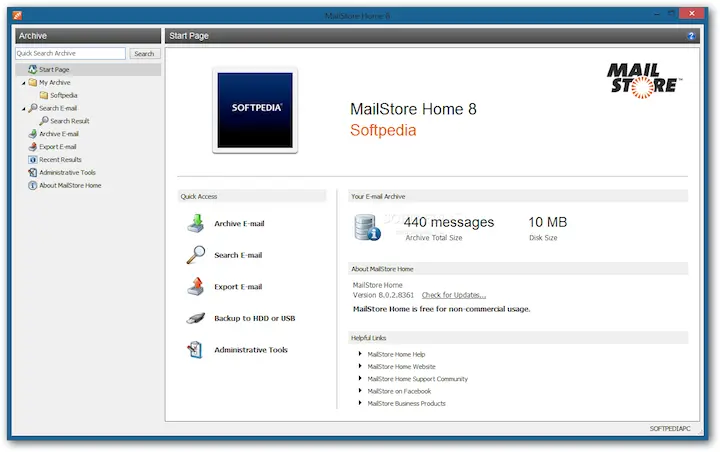Screen dimensions: 720x452
Task: Open Search Result in the tree
Action: click(70, 121)
